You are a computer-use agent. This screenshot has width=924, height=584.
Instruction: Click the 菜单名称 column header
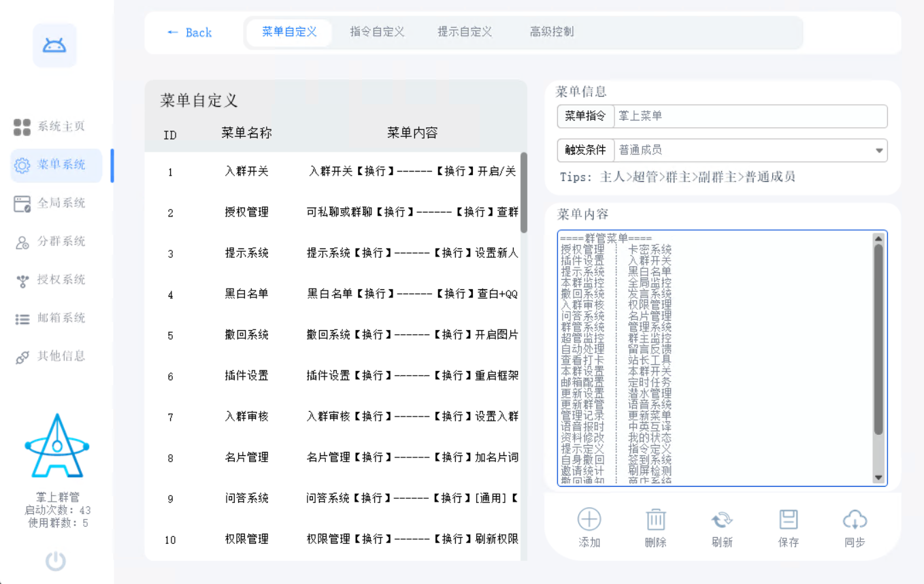click(x=246, y=133)
